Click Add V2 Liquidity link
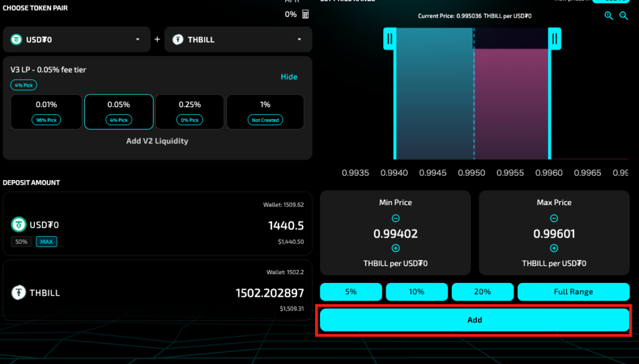The image size is (639, 364). [x=157, y=141]
